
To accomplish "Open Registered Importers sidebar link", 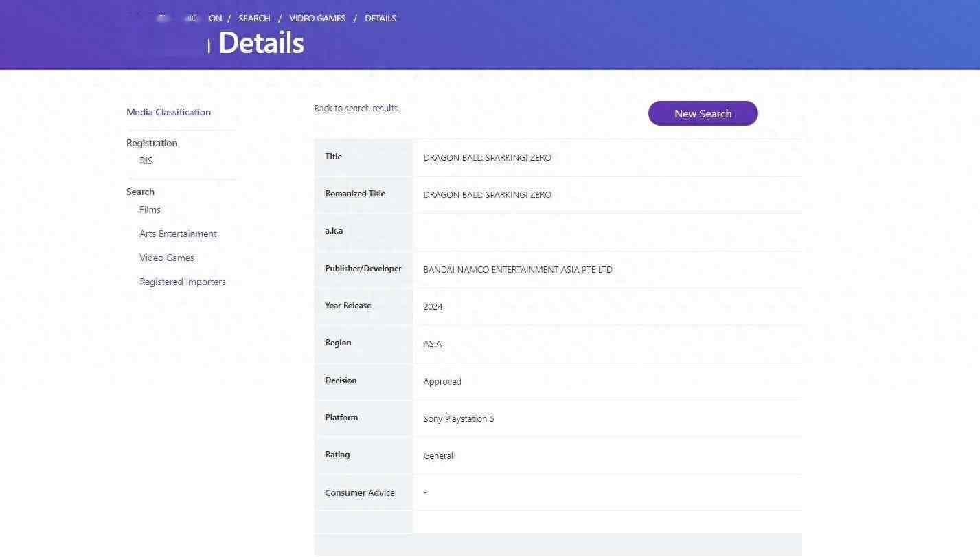I will pos(182,282).
